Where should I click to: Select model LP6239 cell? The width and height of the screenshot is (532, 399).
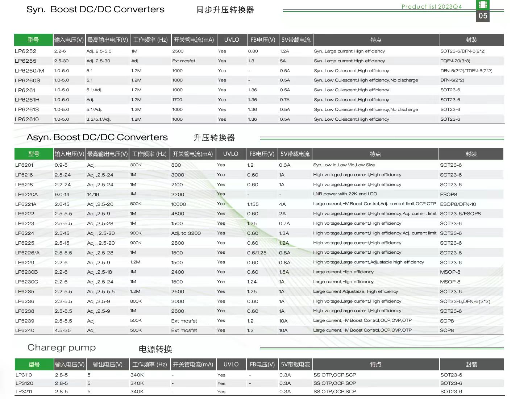click(25, 321)
